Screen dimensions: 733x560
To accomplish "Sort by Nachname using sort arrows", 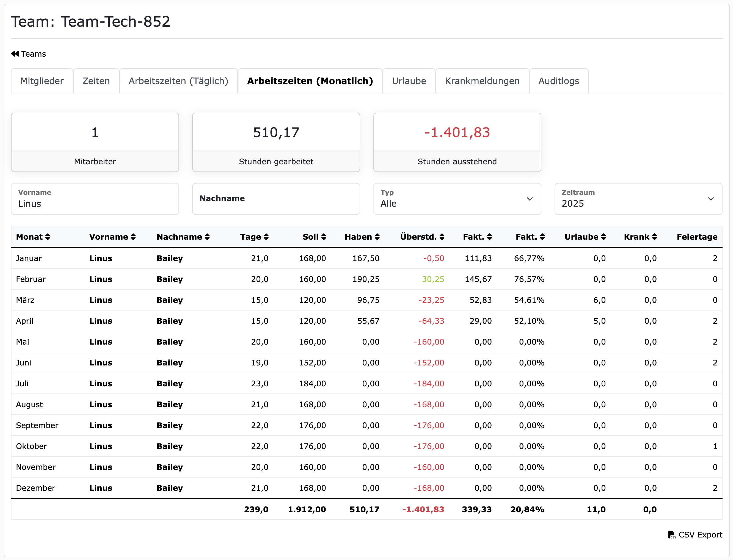I will point(207,237).
